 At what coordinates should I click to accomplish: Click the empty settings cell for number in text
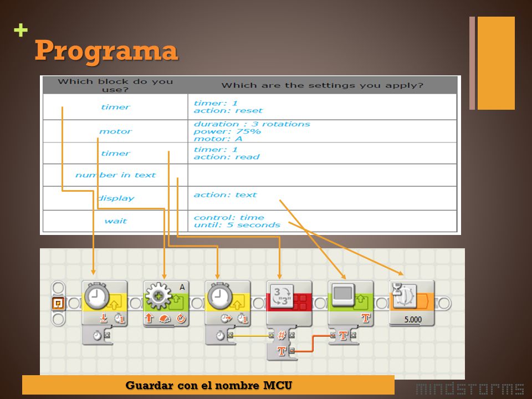(323, 175)
